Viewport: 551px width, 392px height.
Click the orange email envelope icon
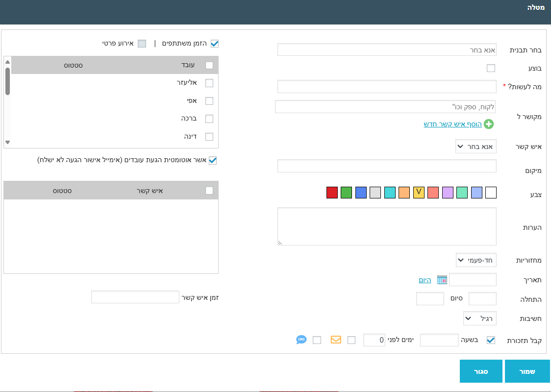tap(336, 340)
